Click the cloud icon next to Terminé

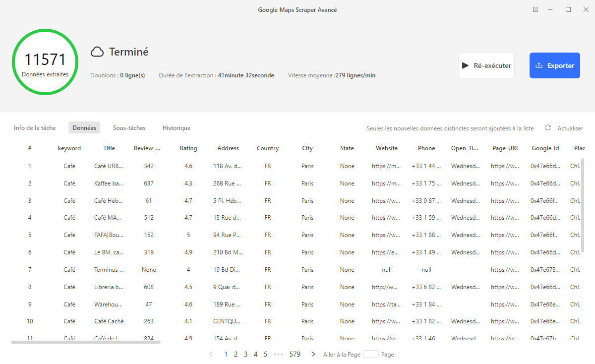97,52
